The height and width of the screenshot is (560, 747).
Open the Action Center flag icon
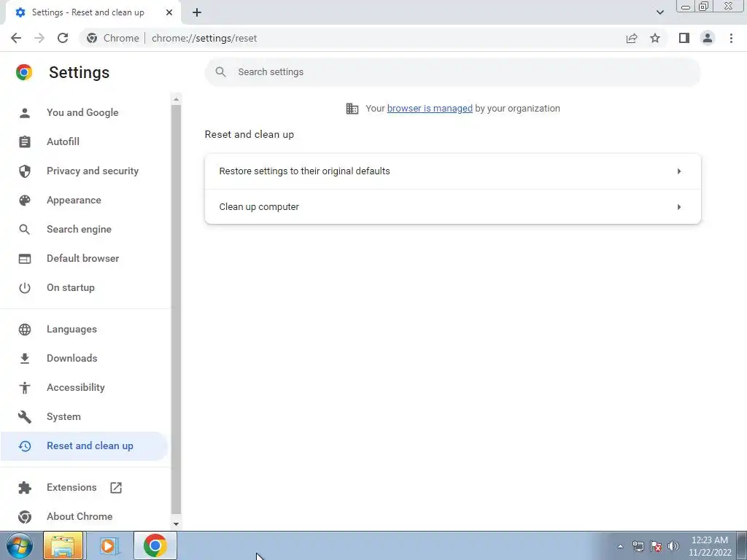click(x=656, y=546)
